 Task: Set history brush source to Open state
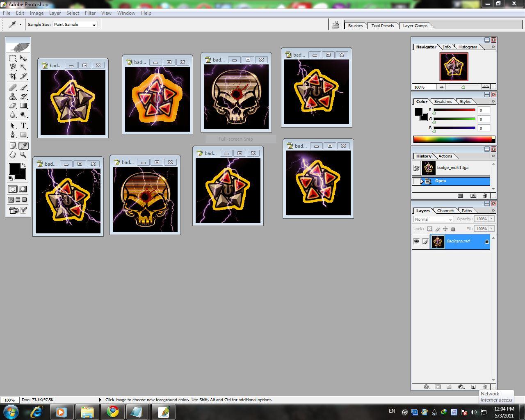point(417,181)
